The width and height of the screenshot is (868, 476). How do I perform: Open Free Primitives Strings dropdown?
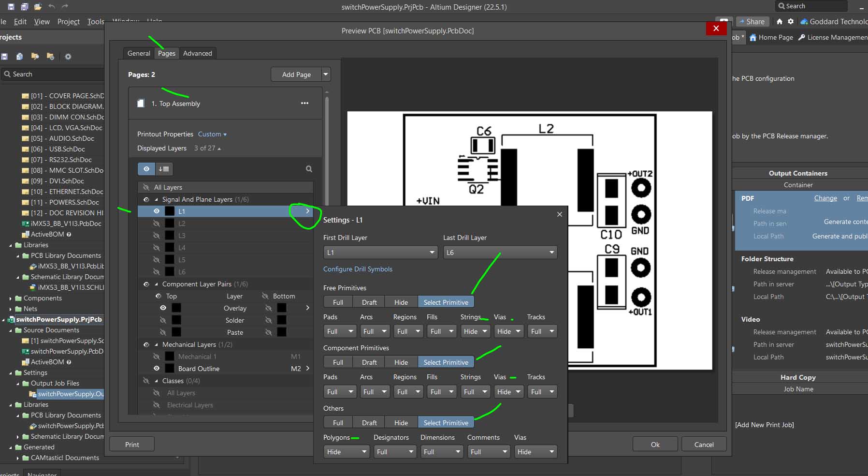tap(475, 331)
